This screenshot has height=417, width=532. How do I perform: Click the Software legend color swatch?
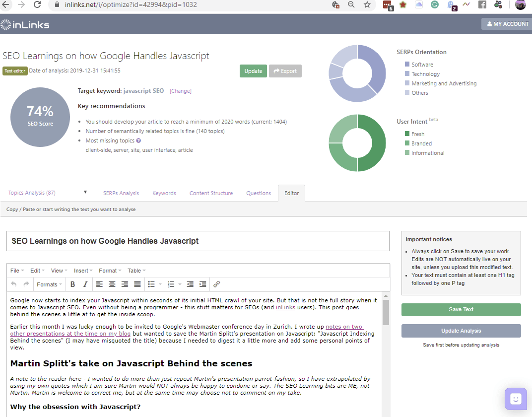pos(407,64)
